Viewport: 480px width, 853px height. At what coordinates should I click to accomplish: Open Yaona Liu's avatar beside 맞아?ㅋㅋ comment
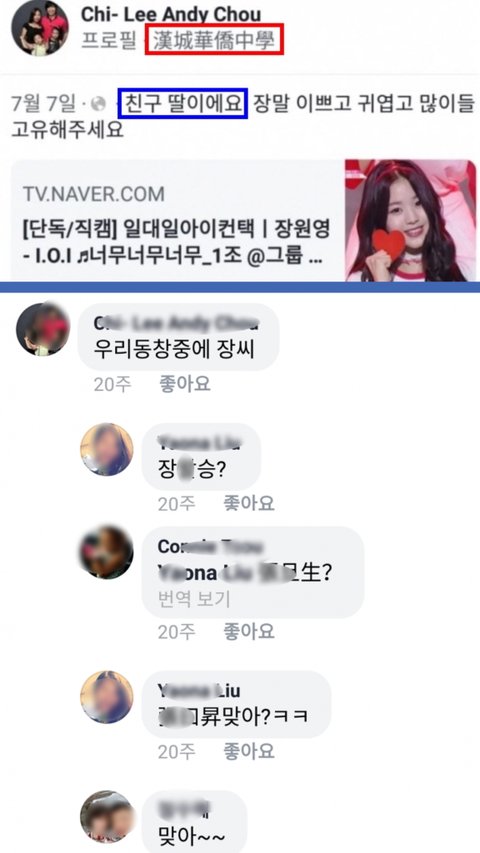107,697
